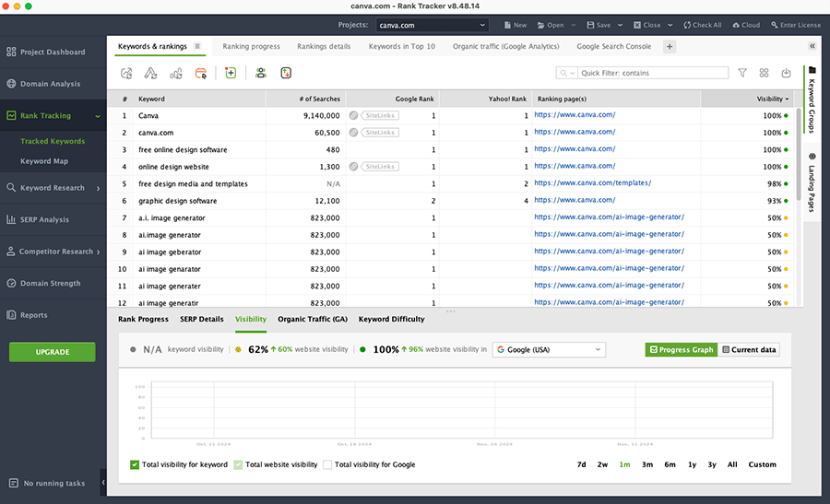
Task: Click the plus icon to add a workspace tab
Action: pyautogui.click(x=670, y=47)
